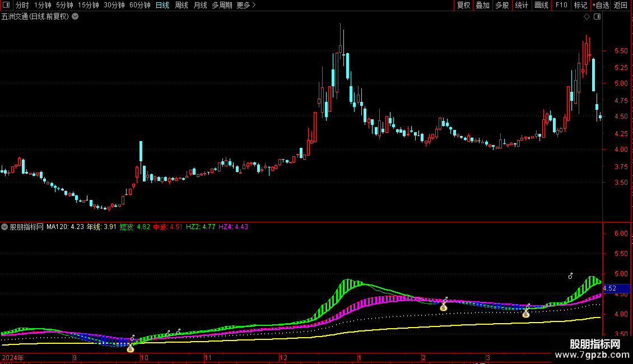The height and width of the screenshot is (364, 633).
Task: Click the diamond marker icon in chart corner
Action: (x=587, y=17)
